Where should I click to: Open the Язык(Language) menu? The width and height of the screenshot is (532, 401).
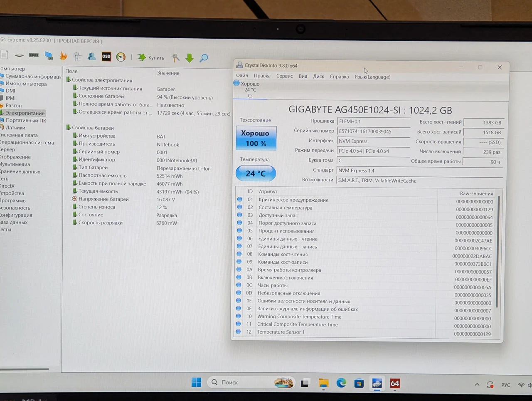click(x=372, y=77)
